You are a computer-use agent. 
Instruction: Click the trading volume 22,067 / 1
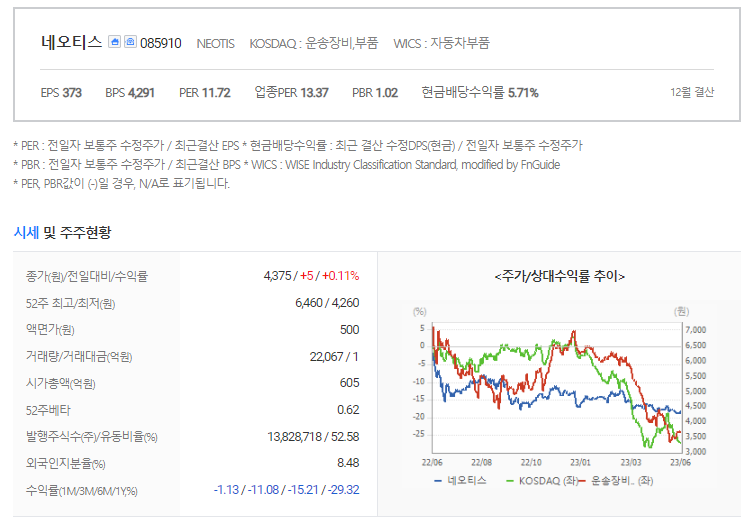pos(334,356)
